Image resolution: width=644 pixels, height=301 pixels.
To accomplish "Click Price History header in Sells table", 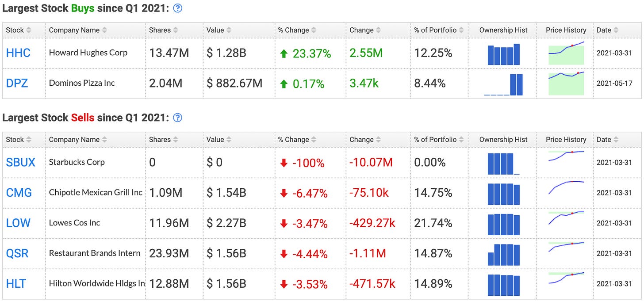I will [566, 139].
